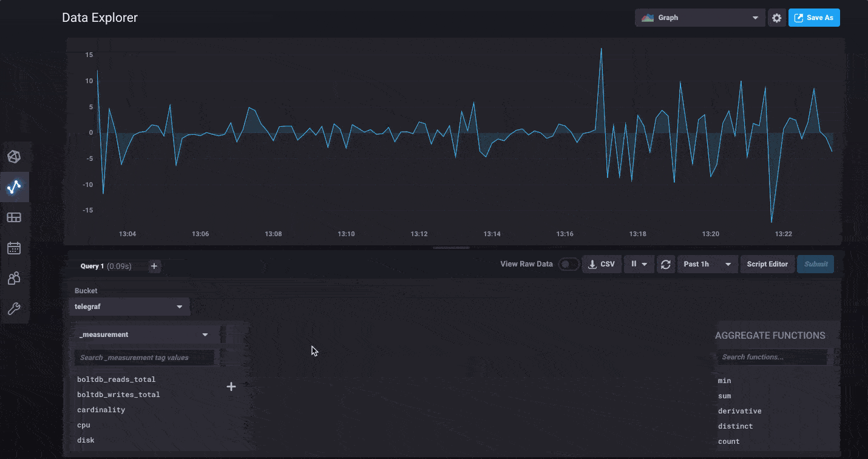Switch to Script Editor

[x=767, y=264]
